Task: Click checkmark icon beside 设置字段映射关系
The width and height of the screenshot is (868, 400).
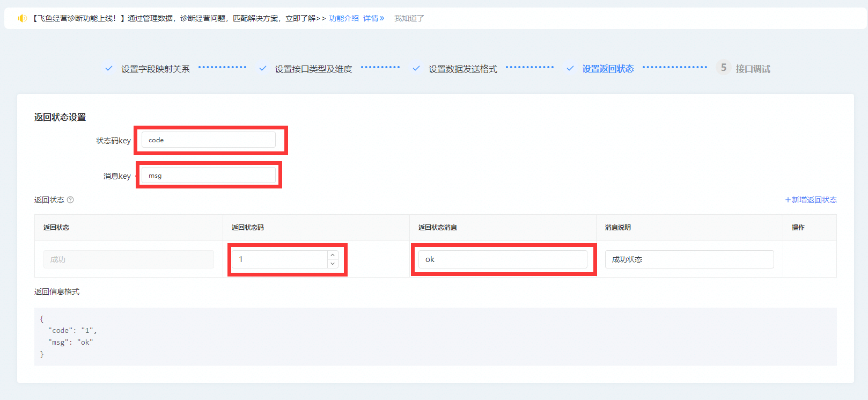Action: (109, 68)
